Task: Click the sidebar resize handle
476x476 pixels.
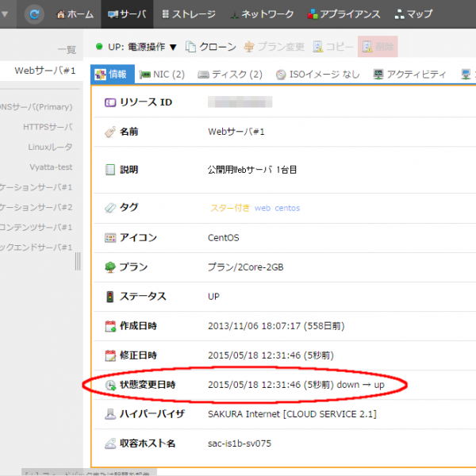Action: pyautogui.click(x=78, y=261)
